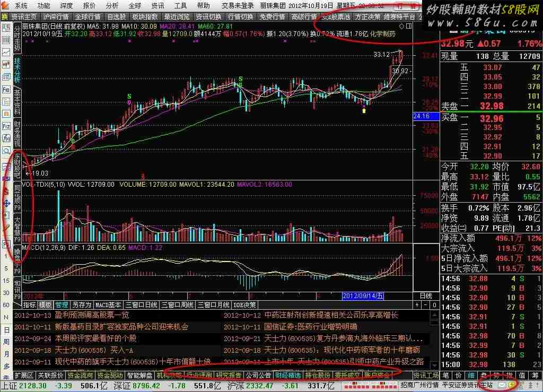Image resolution: width=543 pixels, height=392 pixels.
Task: Click the 最近浏览 toolbar button
Action: (177, 16)
